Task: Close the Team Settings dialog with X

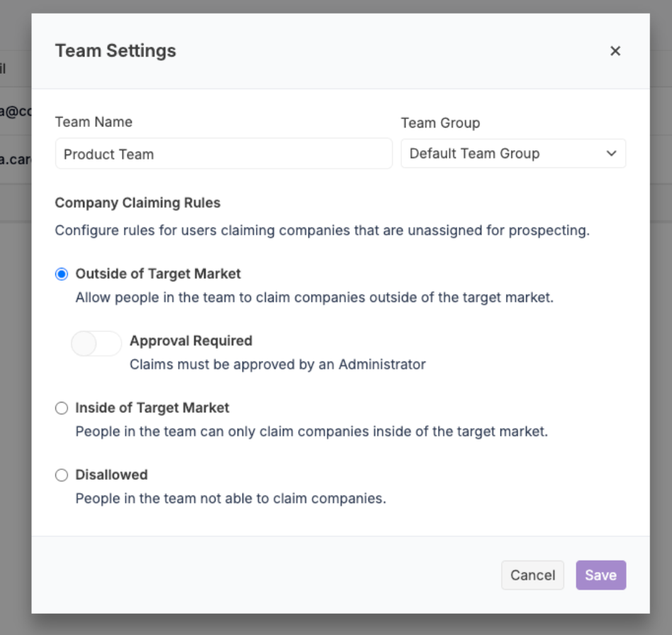Action: (x=615, y=51)
